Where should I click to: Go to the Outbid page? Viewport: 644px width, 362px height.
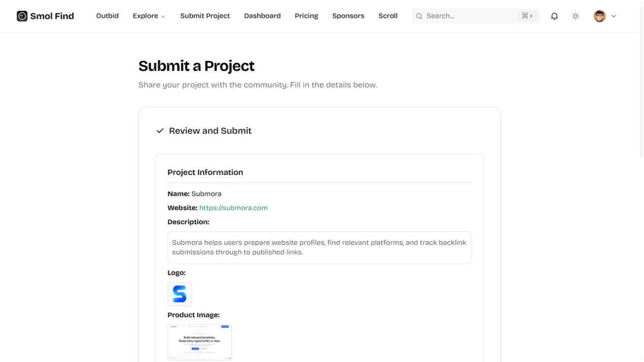[x=108, y=16]
